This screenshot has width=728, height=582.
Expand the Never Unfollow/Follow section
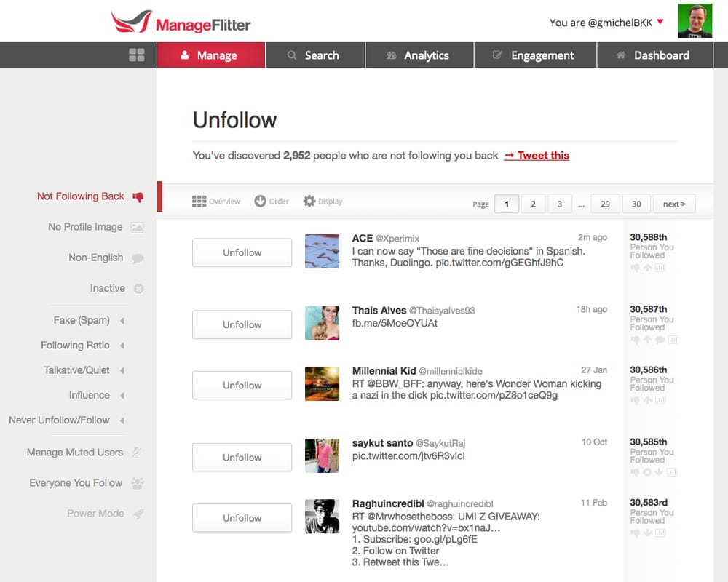click(x=122, y=421)
